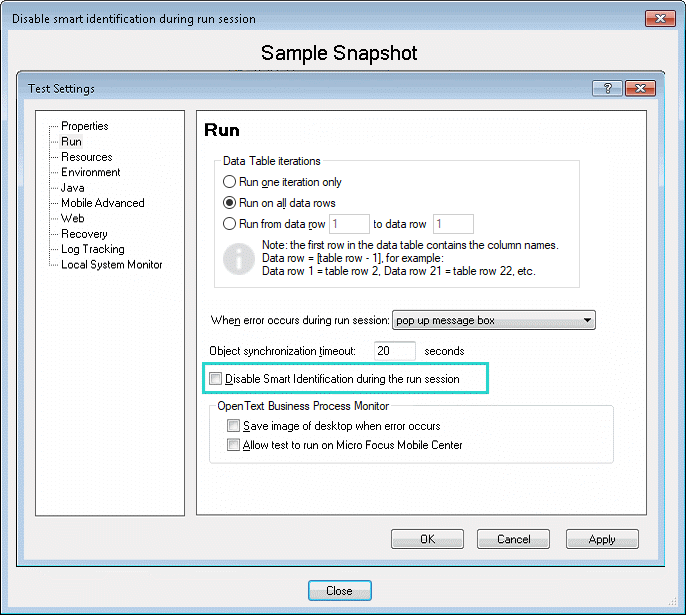Select Run one iteration only
Screen dimensions: 686x615
pyautogui.click(x=230, y=182)
